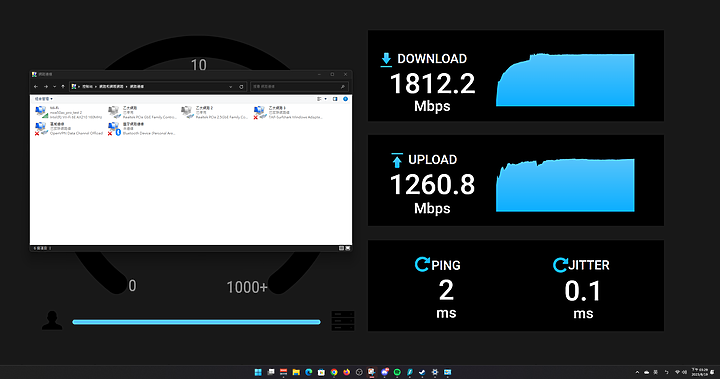Screen dimensions: 720x379
Task: Open Task View from the taskbar
Action: click(x=271, y=372)
